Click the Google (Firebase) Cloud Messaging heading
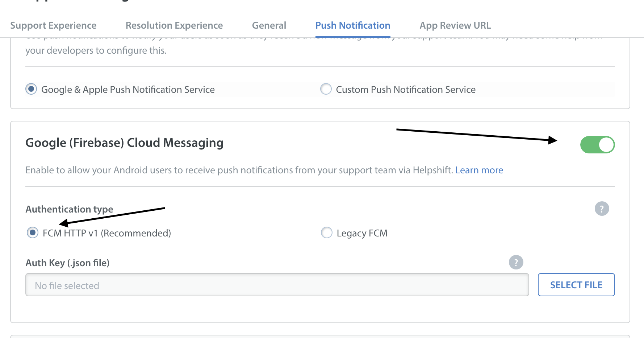Screen dimensions: 644x338 124,143
